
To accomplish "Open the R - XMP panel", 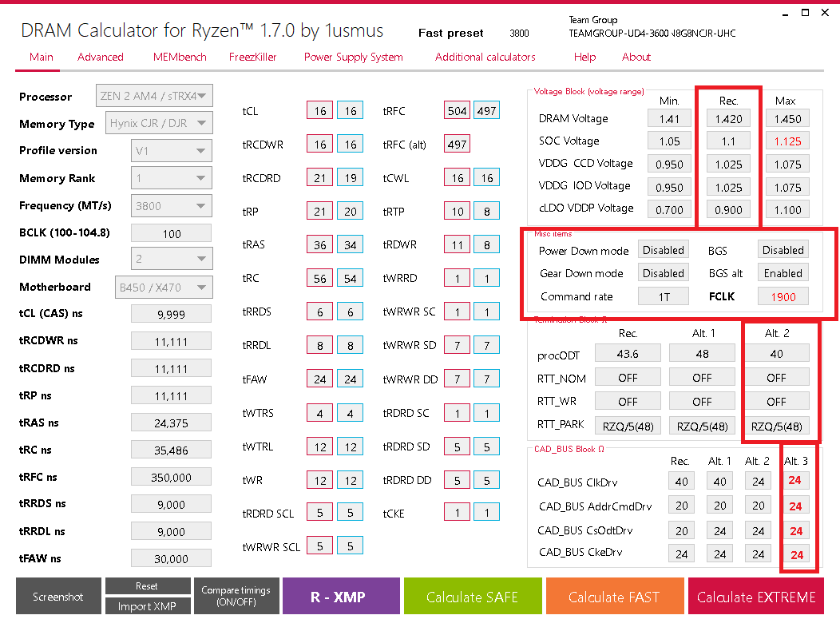I will 341,595.
